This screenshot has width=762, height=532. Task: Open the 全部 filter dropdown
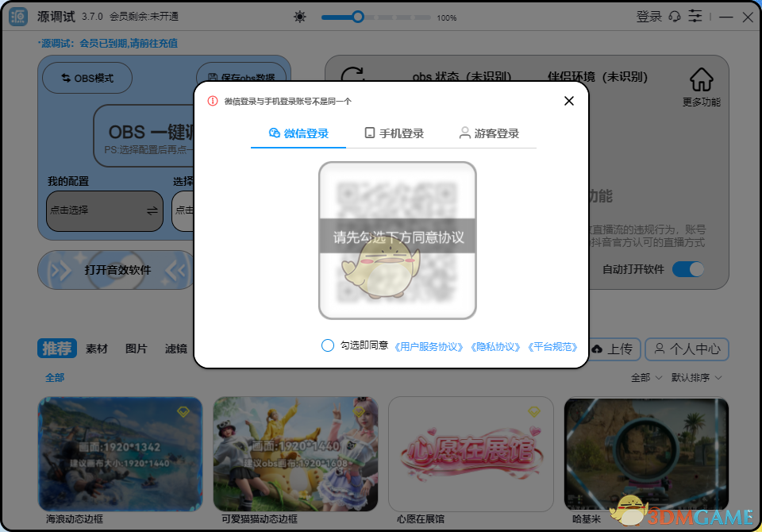(x=644, y=378)
